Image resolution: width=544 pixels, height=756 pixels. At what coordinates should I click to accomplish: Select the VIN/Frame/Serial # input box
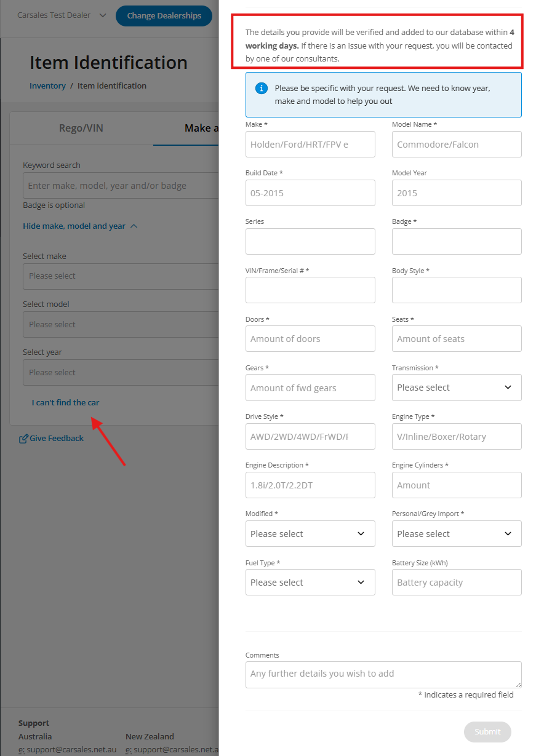click(310, 290)
